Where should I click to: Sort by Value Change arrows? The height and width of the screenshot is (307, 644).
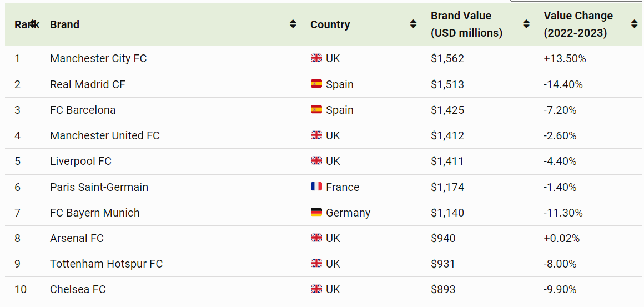point(634,24)
